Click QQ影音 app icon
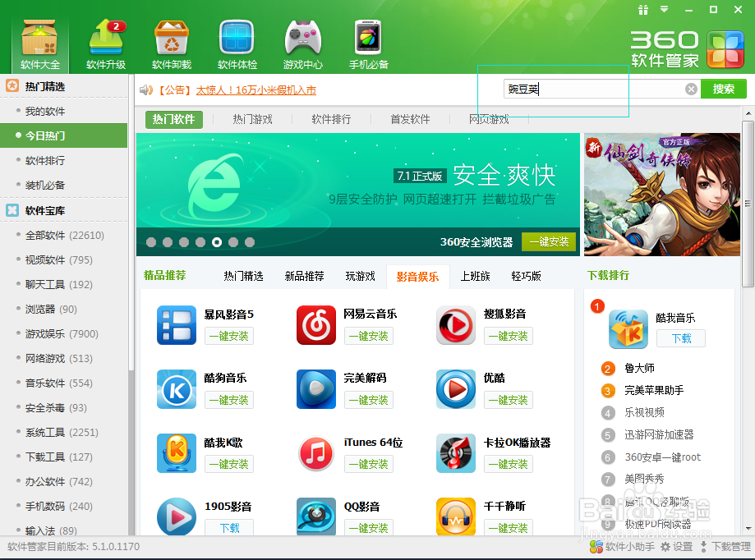755x560 pixels. pos(315,516)
